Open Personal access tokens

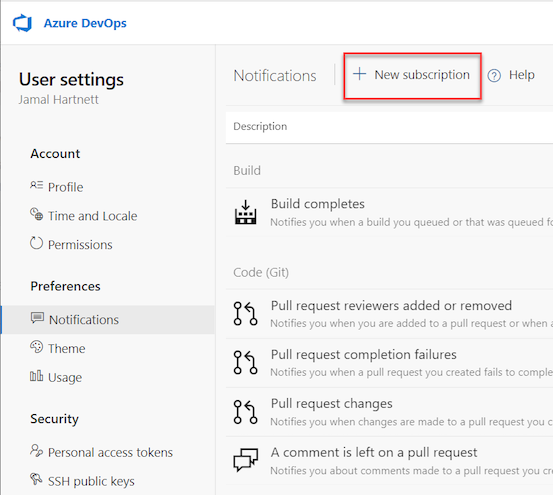click(110, 452)
